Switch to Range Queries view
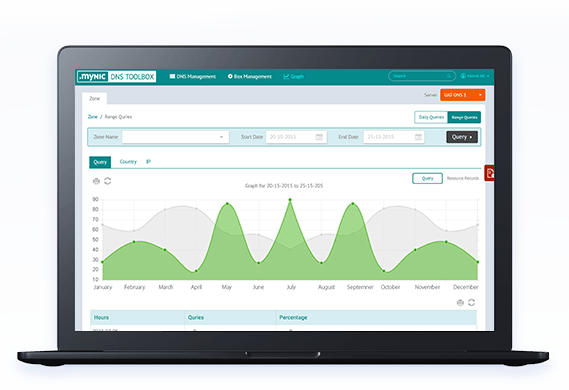The height and width of the screenshot is (390, 569). tap(464, 117)
